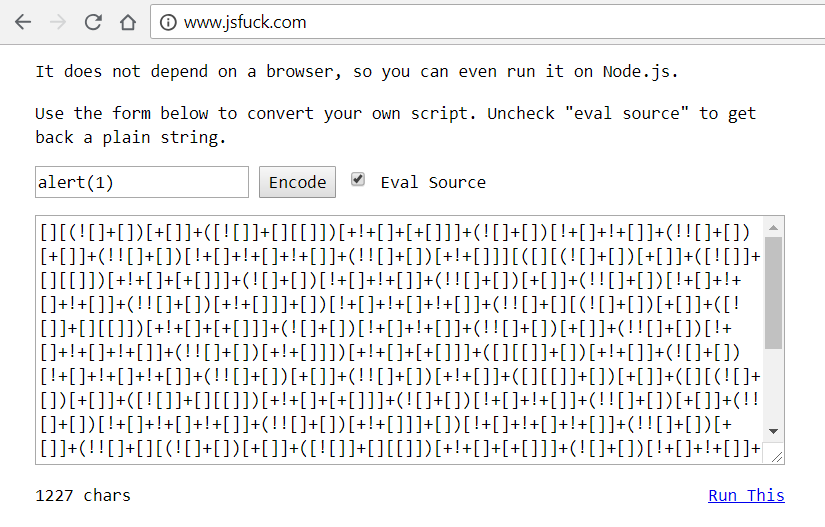
Task: Go to the browser home page
Action: pyautogui.click(x=128, y=22)
